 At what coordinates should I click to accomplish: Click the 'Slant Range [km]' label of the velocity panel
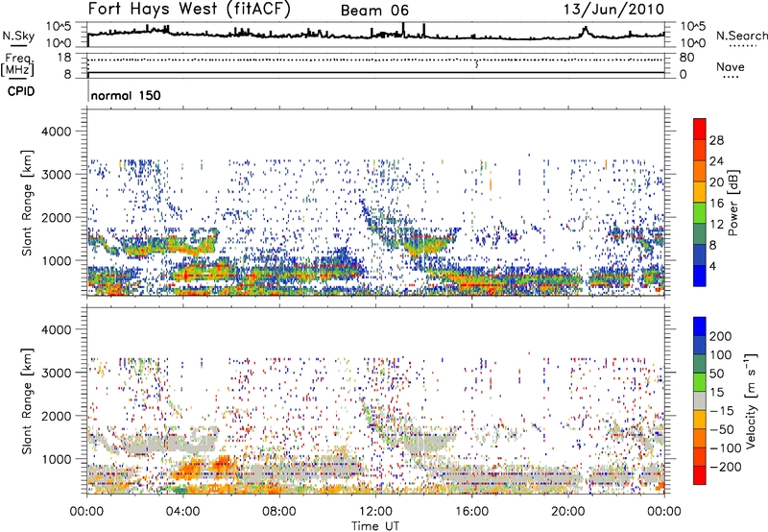[x=27, y=401]
